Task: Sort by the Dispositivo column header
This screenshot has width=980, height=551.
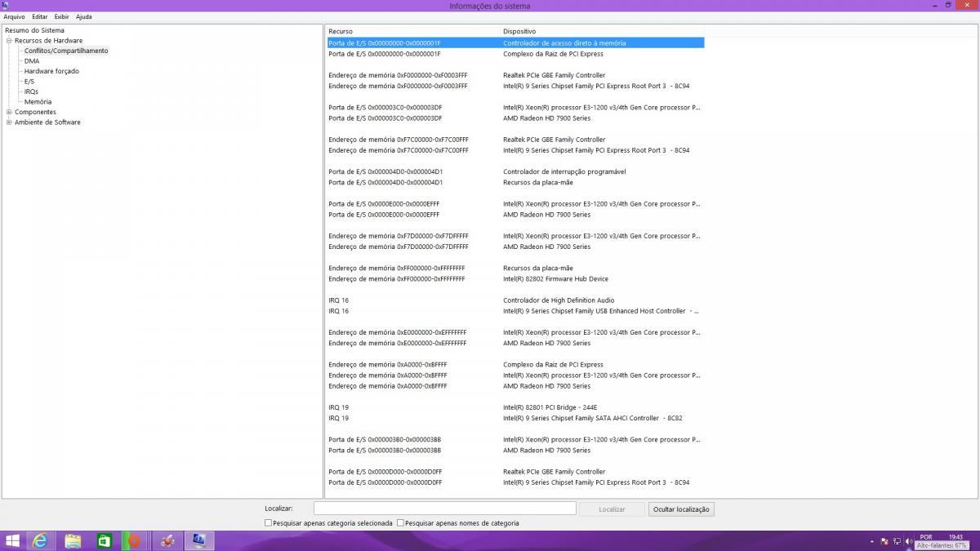Action: pos(603,31)
